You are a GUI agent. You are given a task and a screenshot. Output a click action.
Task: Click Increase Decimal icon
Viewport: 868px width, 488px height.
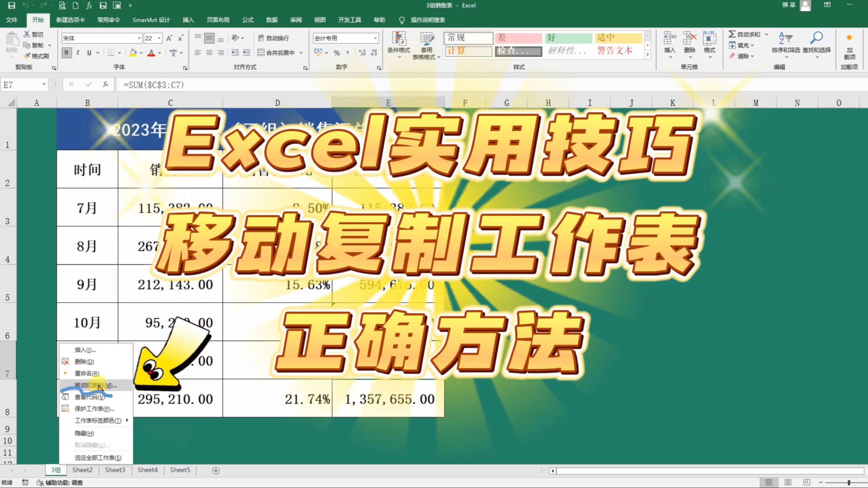362,53
